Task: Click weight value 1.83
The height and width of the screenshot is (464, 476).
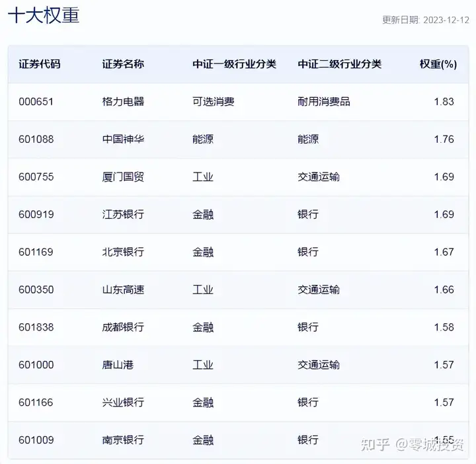Action: pyautogui.click(x=444, y=101)
